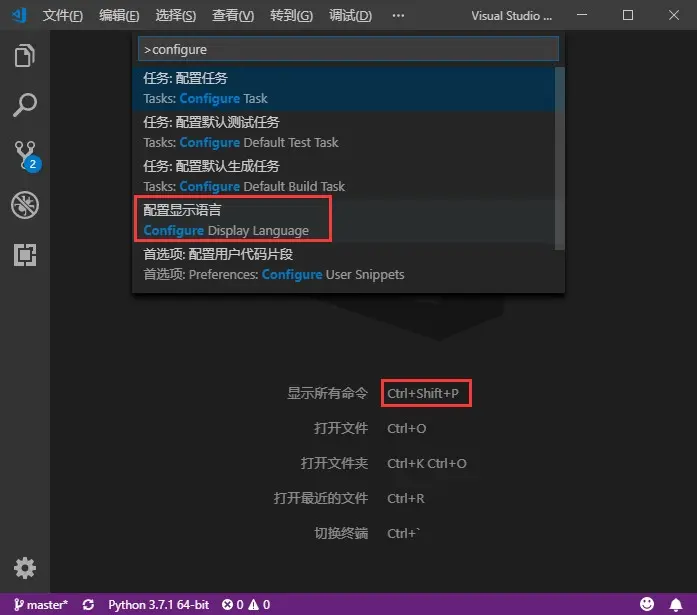Open the Explorer view in activity bar
Image resolution: width=697 pixels, height=615 pixels.
(x=24, y=56)
